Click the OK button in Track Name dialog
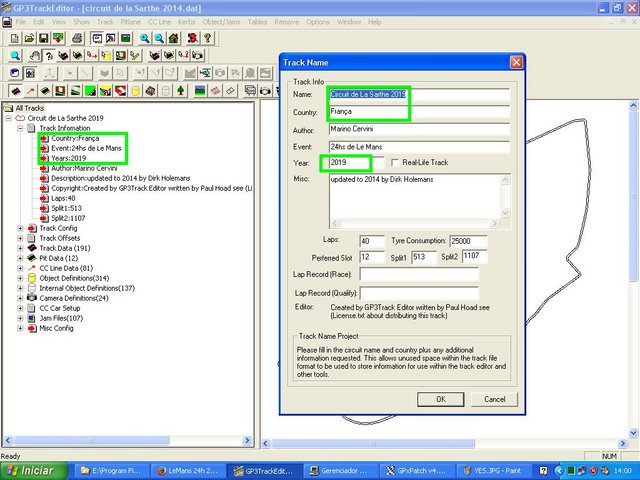 (x=440, y=399)
